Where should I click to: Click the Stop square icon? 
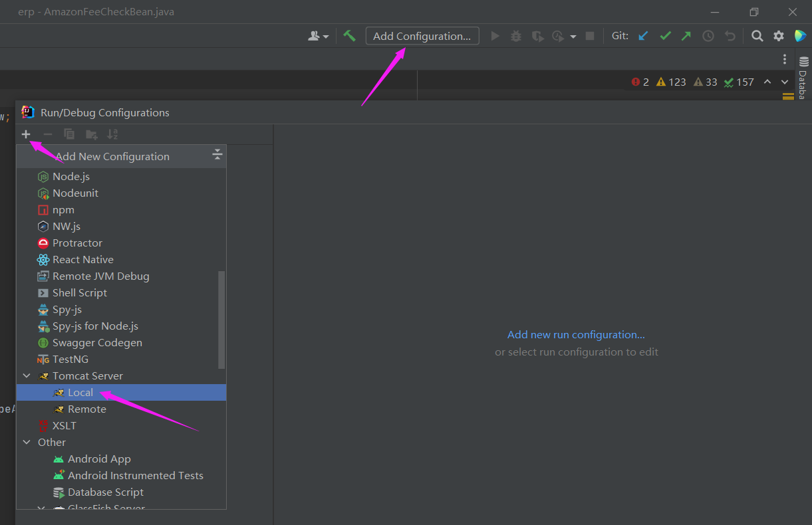coord(590,36)
